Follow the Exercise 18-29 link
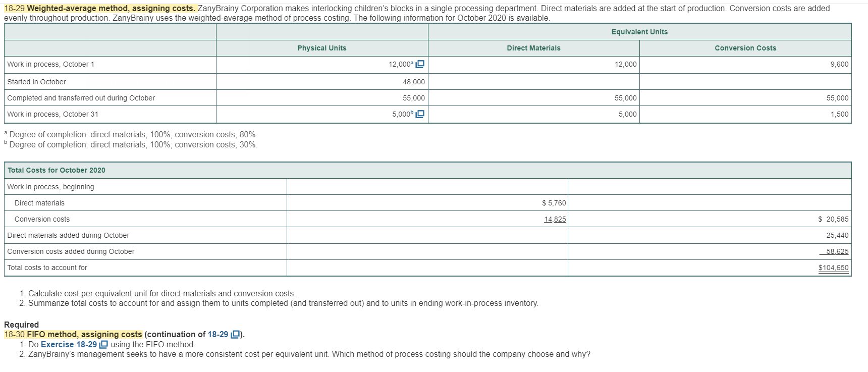 (69, 345)
